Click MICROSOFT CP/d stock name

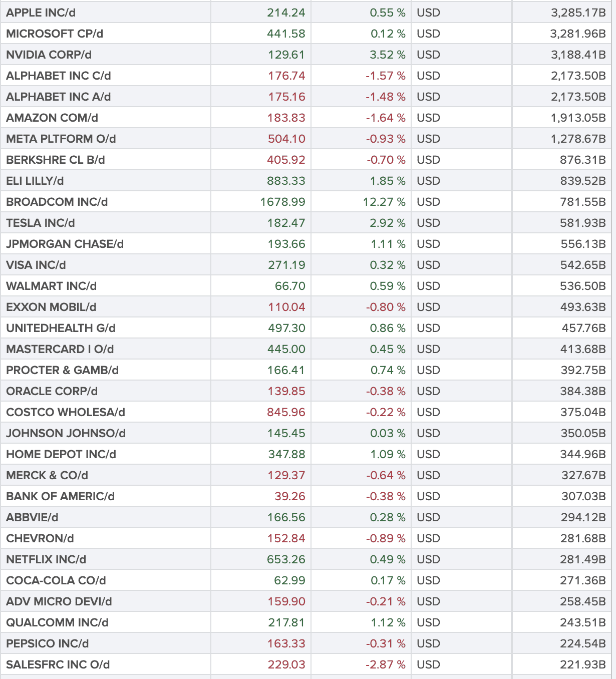[x=55, y=34]
